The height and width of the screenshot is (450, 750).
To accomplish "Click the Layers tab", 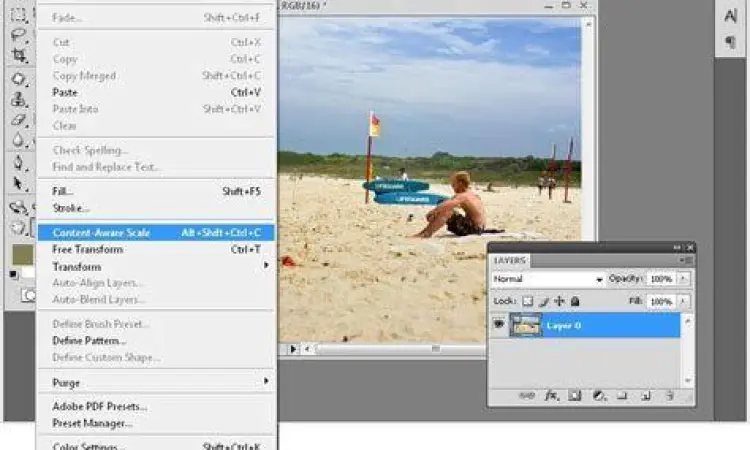I will 510,260.
